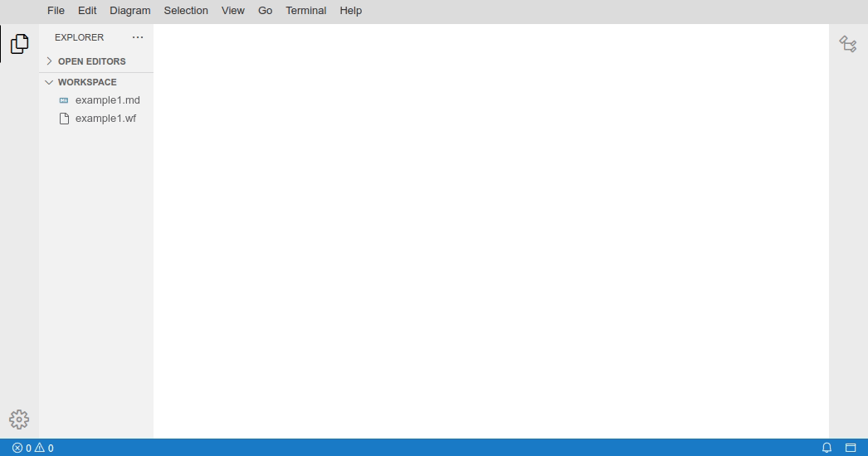This screenshot has width=868, height=456.
Task: Open the Edit menu
Action: 87,11
